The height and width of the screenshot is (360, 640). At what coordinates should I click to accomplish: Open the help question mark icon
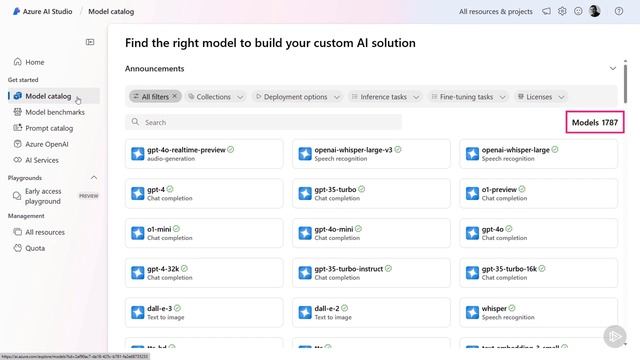click(619, 11)
